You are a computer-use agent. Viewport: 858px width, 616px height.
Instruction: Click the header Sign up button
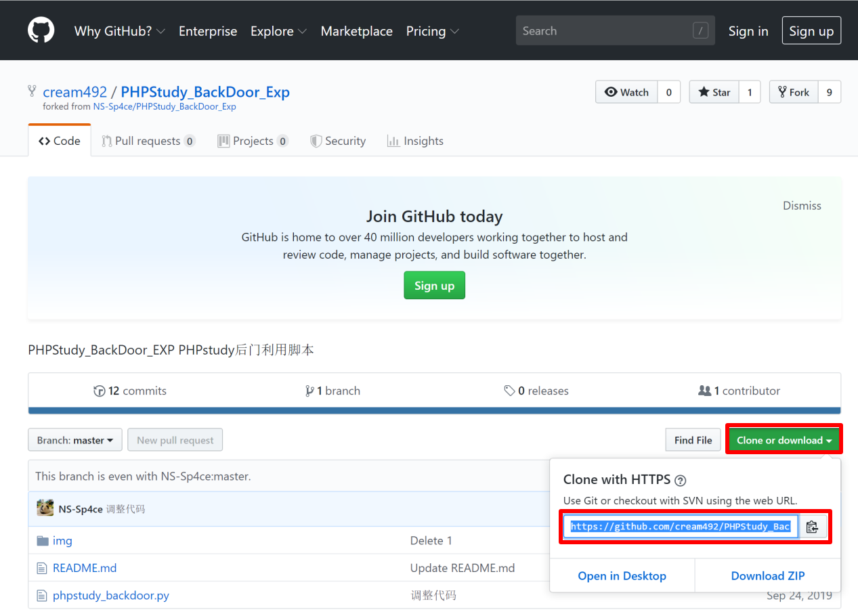click(x=811, y=31)
